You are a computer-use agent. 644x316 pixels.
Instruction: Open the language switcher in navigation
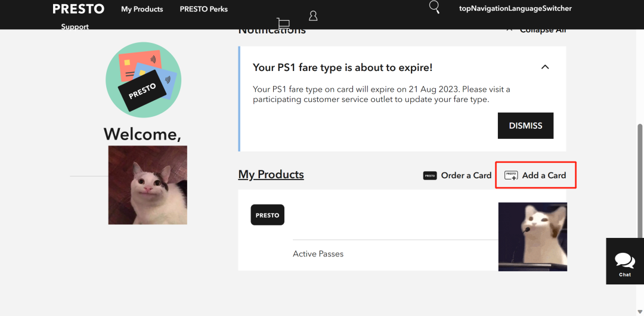tap(515, 8)
